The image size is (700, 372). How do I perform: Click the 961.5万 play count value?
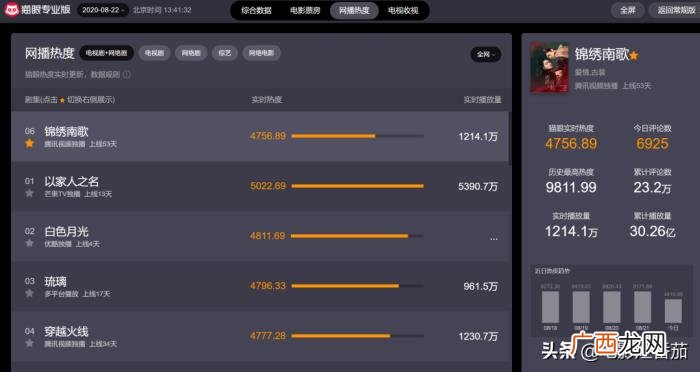click(x=480, y=286)
